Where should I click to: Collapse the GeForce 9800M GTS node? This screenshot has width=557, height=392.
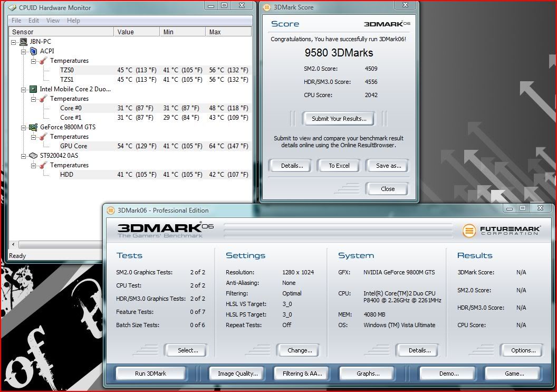click(x=23, y=128)
